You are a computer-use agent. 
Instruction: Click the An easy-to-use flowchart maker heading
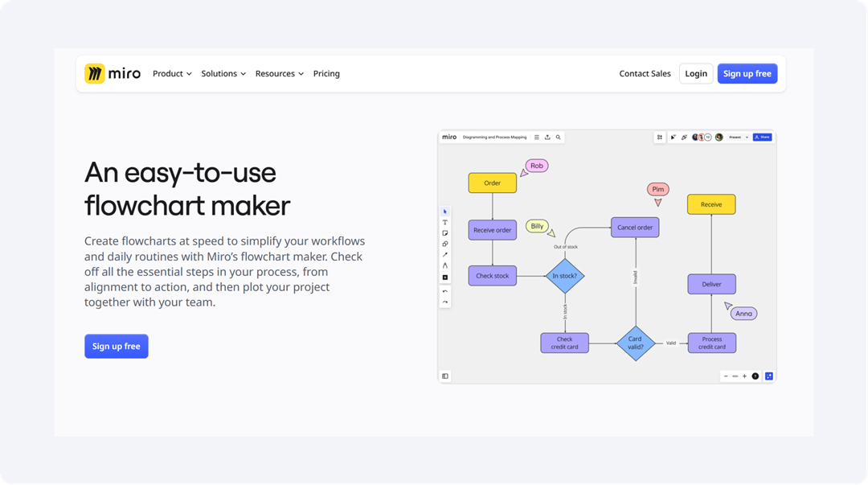tap(187, 189)
